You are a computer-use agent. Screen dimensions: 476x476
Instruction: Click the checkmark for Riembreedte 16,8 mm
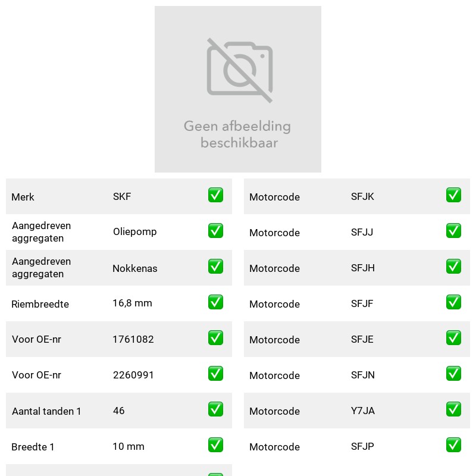tap(215, 302)
